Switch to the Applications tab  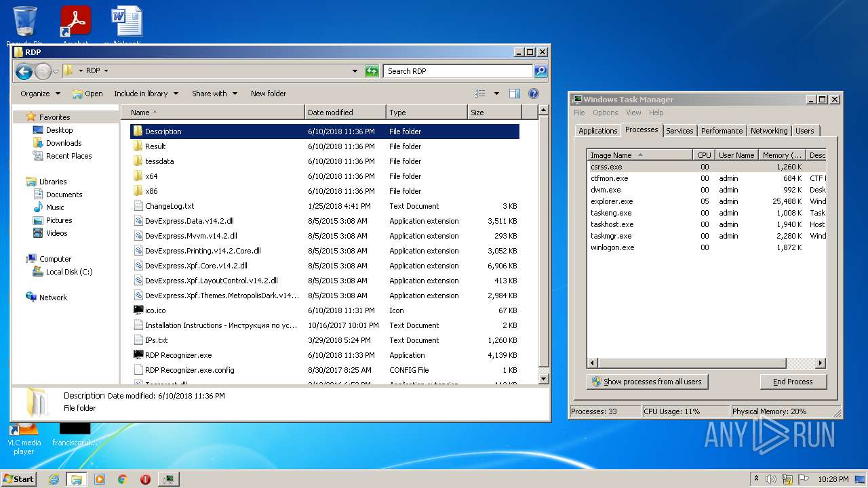(x=597, y=131)
